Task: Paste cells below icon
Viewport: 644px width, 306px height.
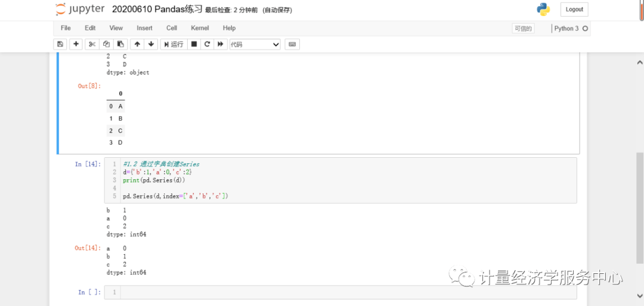Action: pyautogui.click(x=120, y=44)
